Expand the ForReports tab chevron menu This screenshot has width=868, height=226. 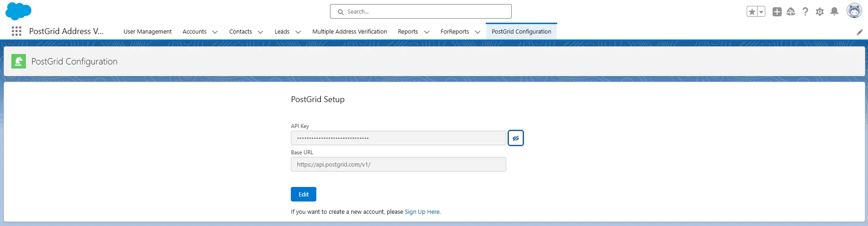coord(478,32)
